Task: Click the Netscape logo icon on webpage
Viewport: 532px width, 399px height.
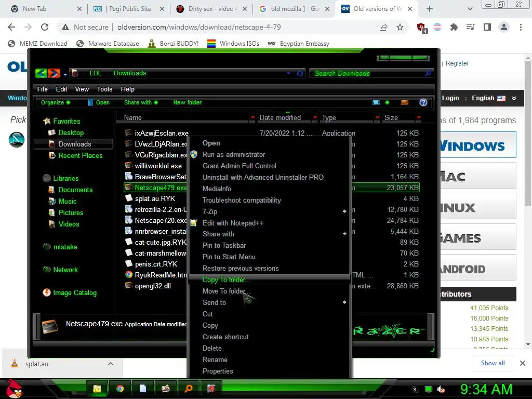Action: [x=17, y=139]
